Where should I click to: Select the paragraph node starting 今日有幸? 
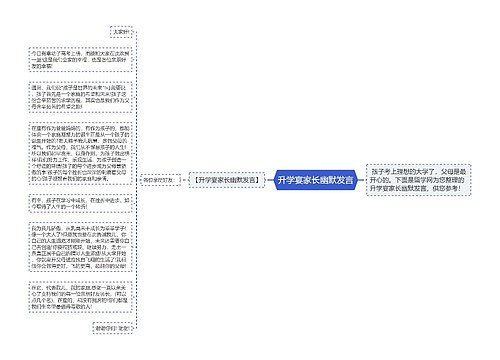[x=80, y=60]
